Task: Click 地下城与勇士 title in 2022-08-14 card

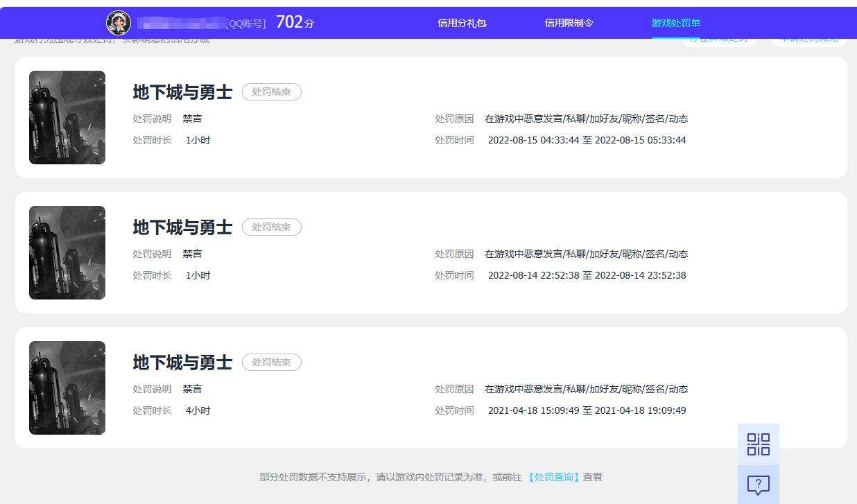Action: pos(182,227)
